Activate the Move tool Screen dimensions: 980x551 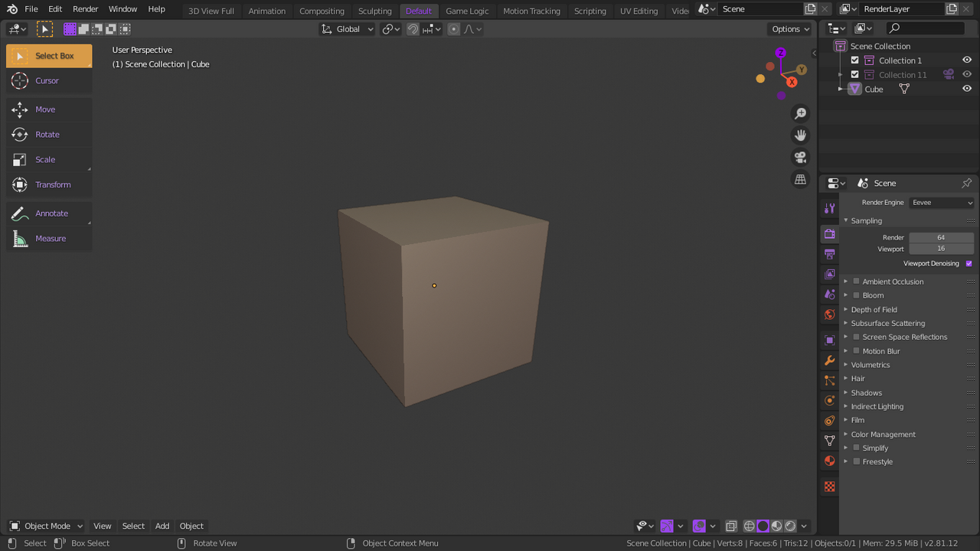[49, 109]
